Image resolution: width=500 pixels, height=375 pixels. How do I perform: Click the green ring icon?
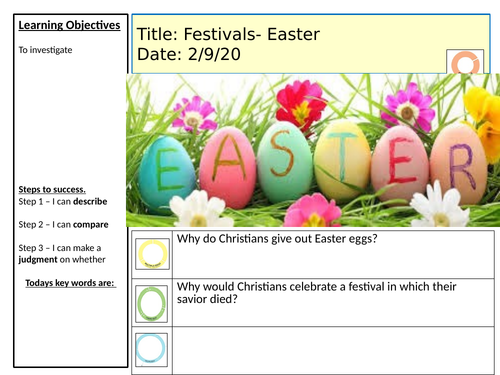click(x=152, y=304)
